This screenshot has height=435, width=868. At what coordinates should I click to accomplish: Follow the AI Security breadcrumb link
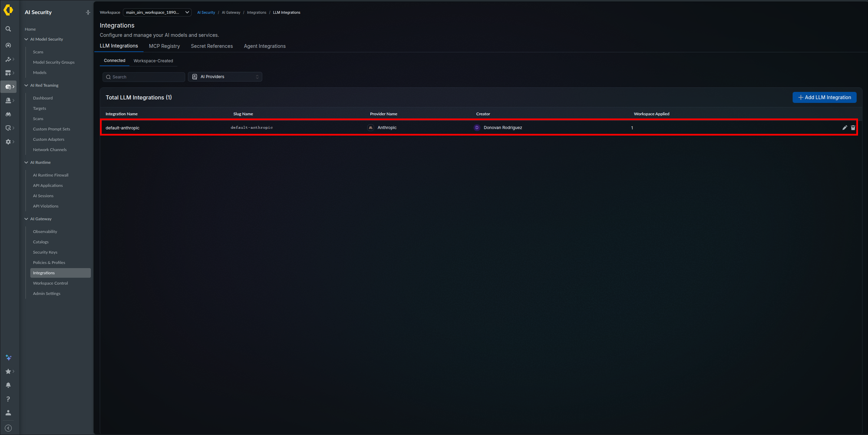coord(206,13)
